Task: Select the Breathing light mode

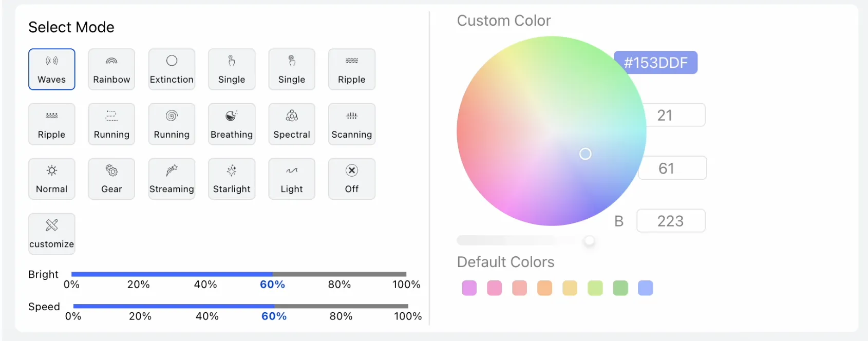Action: [232, 124]
